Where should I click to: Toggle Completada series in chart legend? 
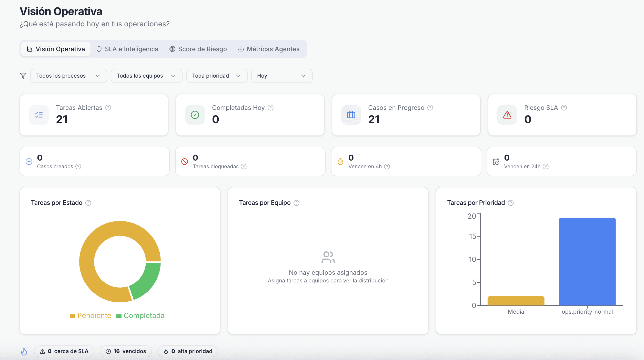140,316
